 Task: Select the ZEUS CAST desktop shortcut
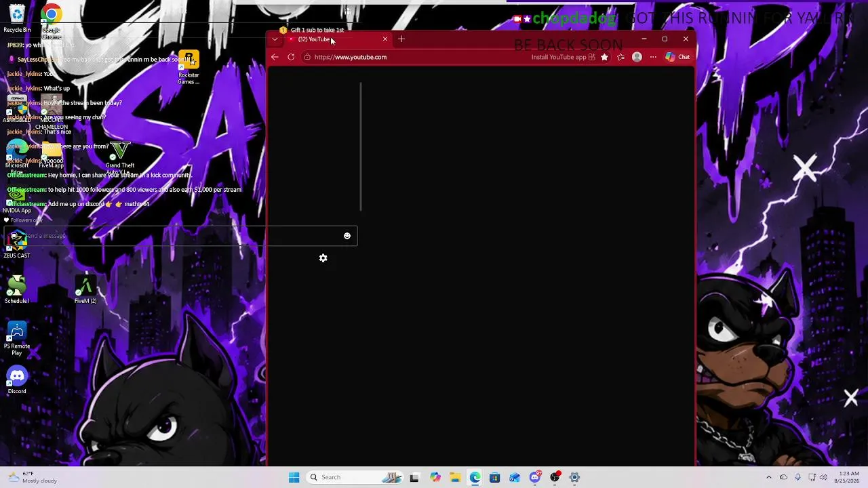[17, 245]
